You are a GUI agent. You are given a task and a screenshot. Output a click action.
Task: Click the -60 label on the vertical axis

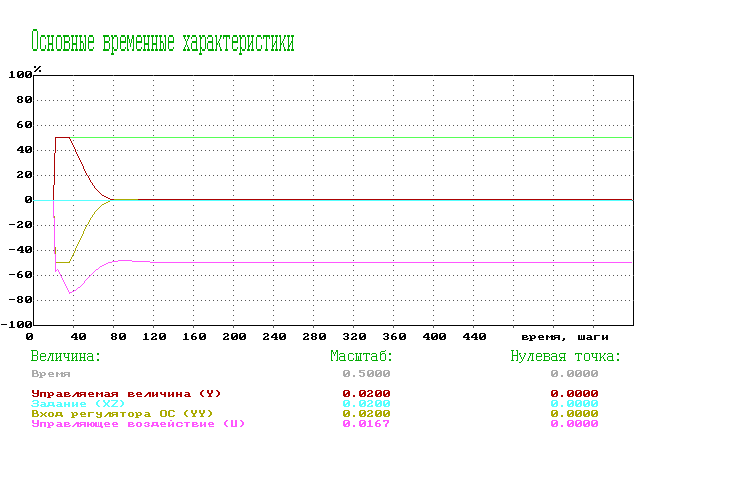(19, 275)
